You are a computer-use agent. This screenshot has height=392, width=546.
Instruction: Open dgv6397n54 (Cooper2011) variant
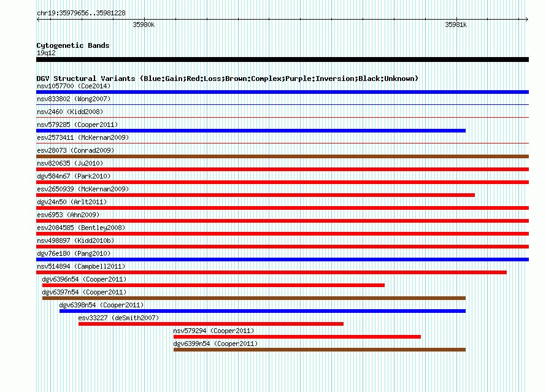point(84,292)
